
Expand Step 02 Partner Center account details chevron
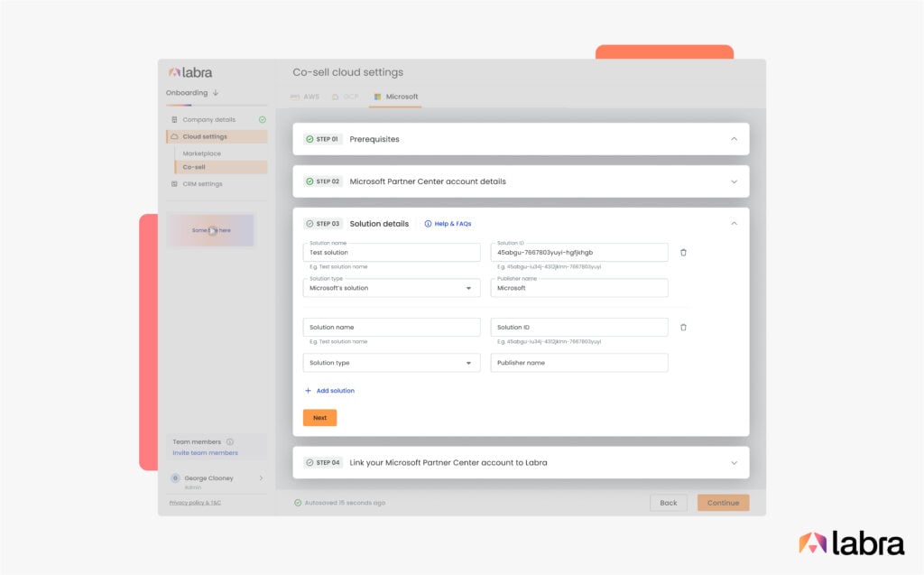click(x=734, y=181)
